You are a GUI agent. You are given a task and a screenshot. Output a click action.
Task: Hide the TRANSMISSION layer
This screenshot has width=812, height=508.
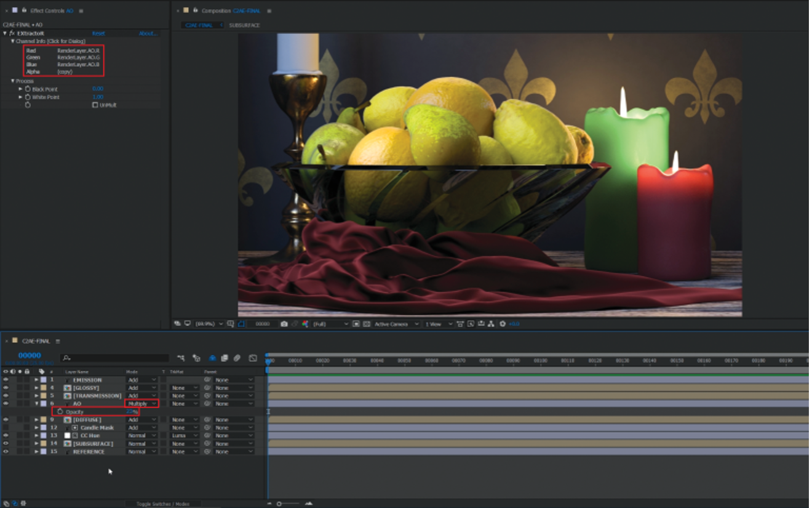(6, 395)
